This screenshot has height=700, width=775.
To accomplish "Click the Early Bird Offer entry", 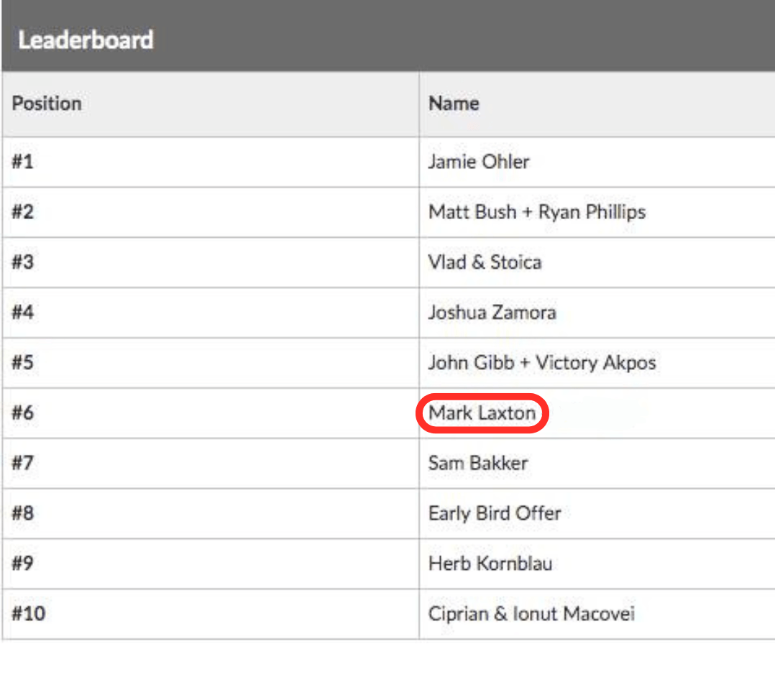I will pyautogui.click(x=495, y=514).
